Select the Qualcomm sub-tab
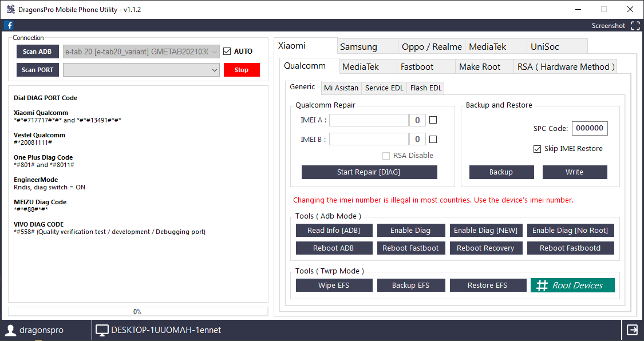Viewport: 644px width, 341px height. (310, 66)
